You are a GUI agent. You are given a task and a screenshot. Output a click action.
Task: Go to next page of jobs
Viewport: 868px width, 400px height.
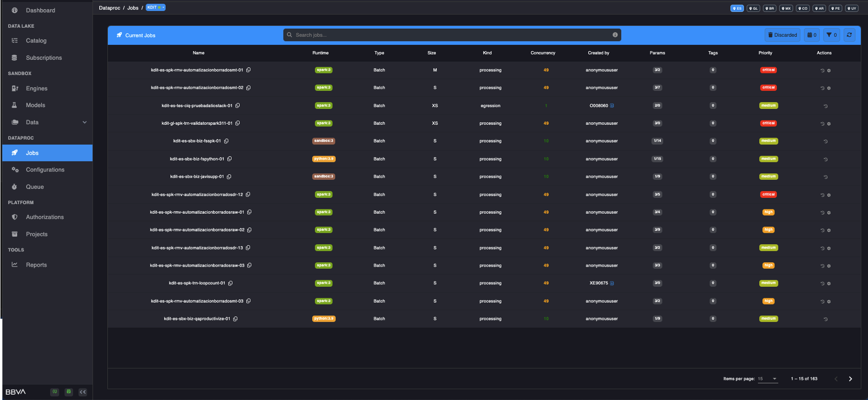[850, 379]
